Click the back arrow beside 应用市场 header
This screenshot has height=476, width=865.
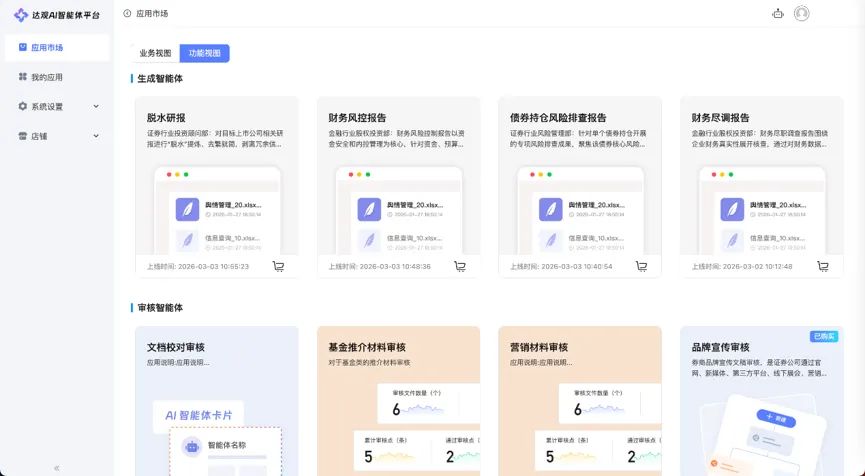tap(127, 13)
